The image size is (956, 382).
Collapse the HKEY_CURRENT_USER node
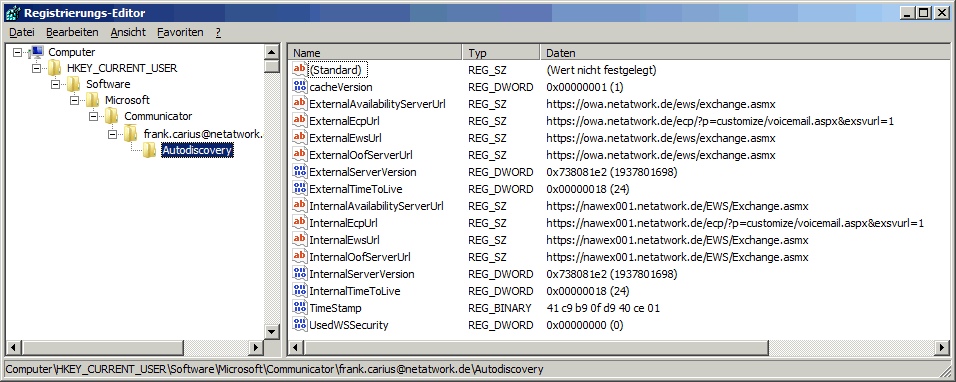[x=36, y=68]
